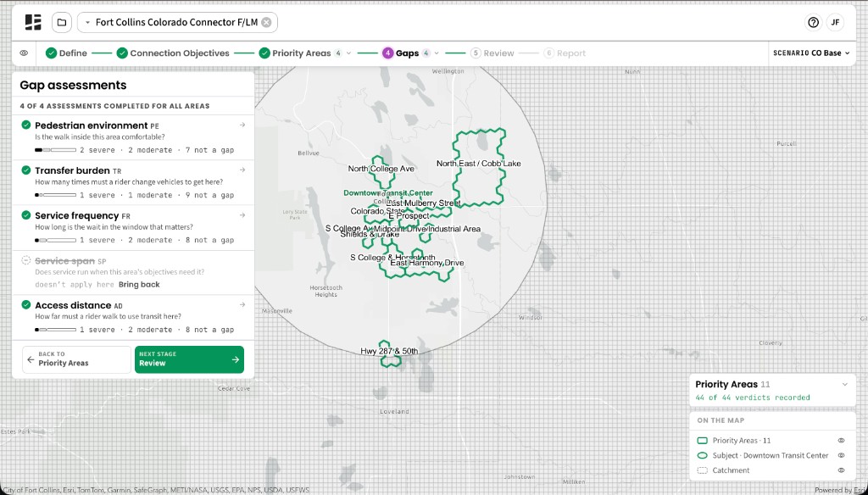Viewport: 868px width, 495px height.
Task: Click Access distance severity bar
Action: tap(55, 330)
